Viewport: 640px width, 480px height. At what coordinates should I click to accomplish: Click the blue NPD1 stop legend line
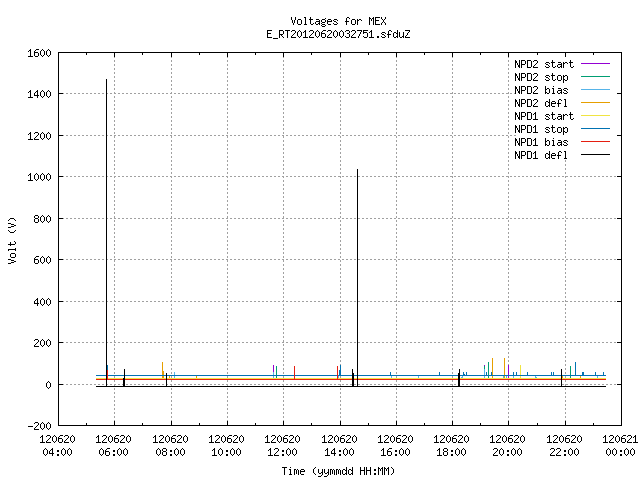pos(595,129)
